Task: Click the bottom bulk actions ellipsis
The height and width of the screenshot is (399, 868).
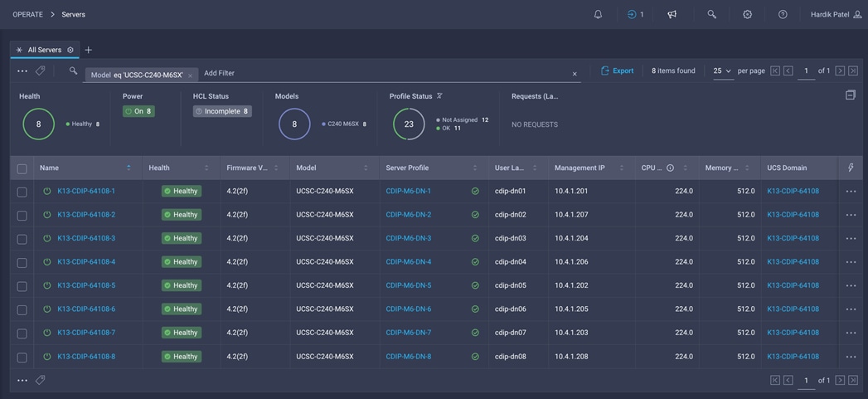Action: [x=22, y=380]
